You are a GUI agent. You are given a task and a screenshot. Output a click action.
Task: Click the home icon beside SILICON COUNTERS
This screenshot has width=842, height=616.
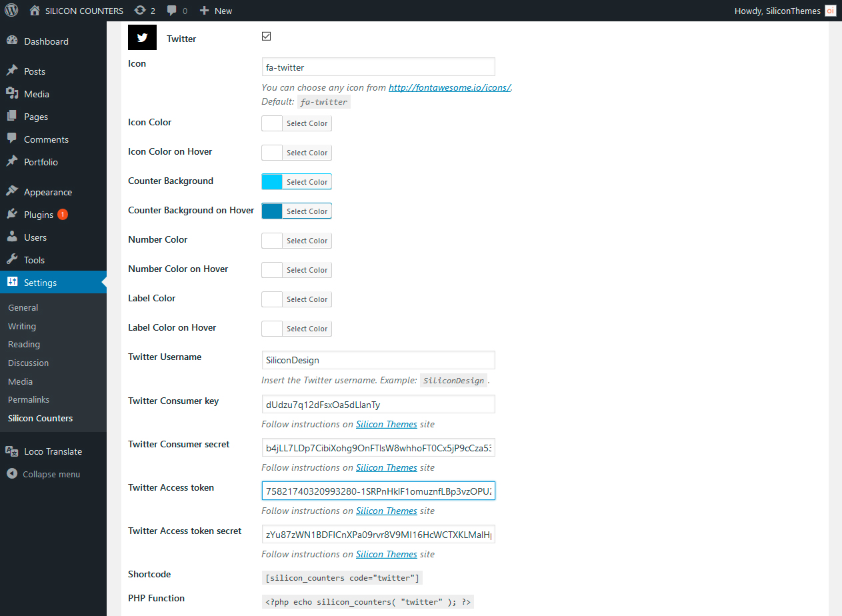(x=35, y=11)
